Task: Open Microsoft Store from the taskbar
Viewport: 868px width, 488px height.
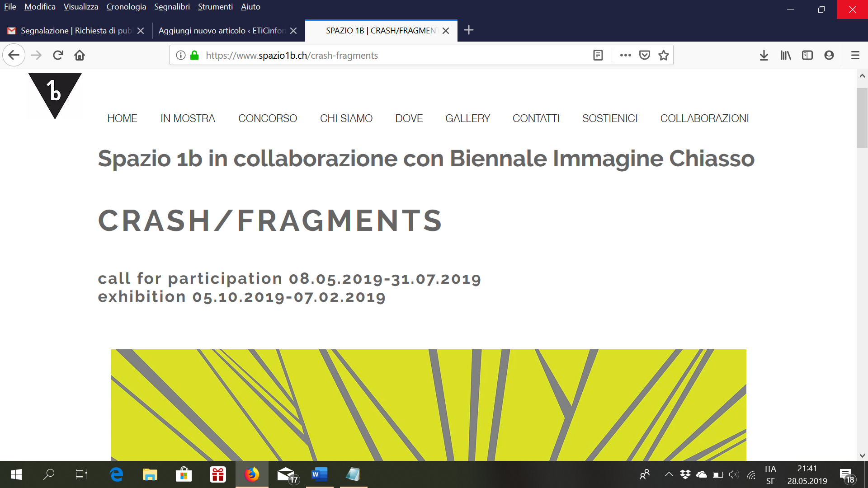Action: point(184,474)
